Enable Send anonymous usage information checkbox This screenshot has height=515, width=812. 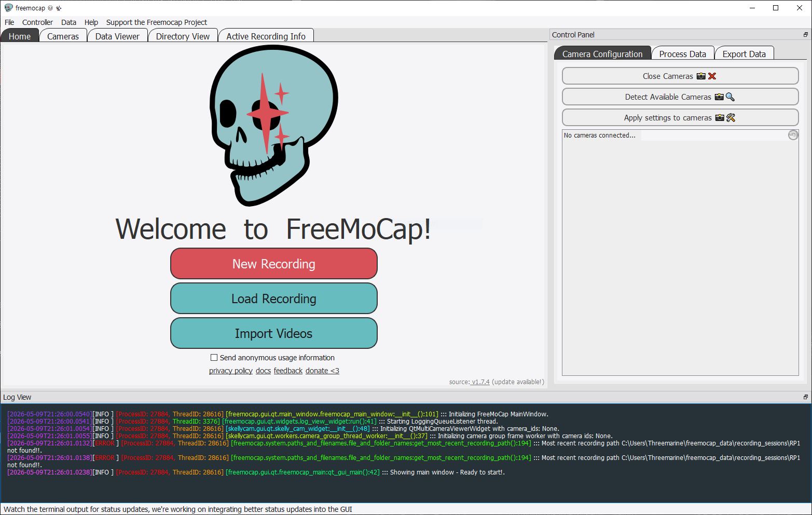[214, 358]
